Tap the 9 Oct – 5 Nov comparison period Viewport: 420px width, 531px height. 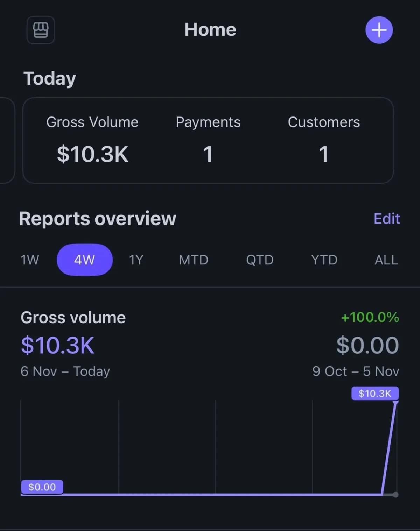[356, 371]
